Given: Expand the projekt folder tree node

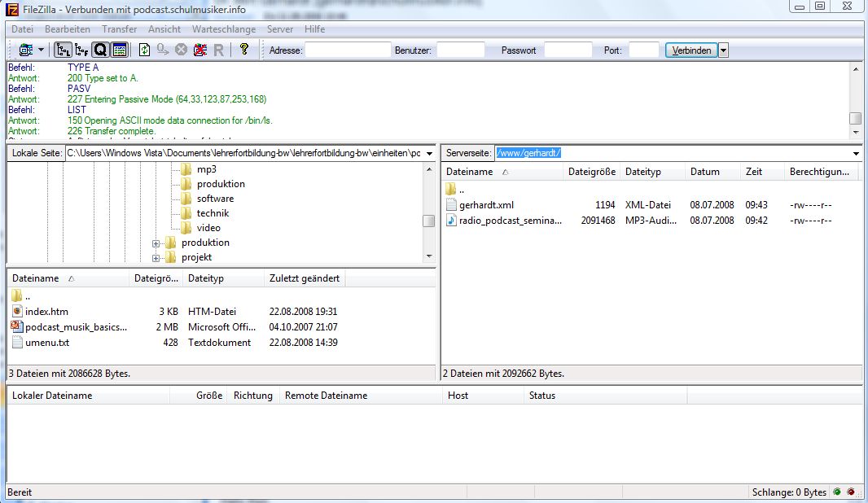Looking at the screenshot, I should (156, 257).
